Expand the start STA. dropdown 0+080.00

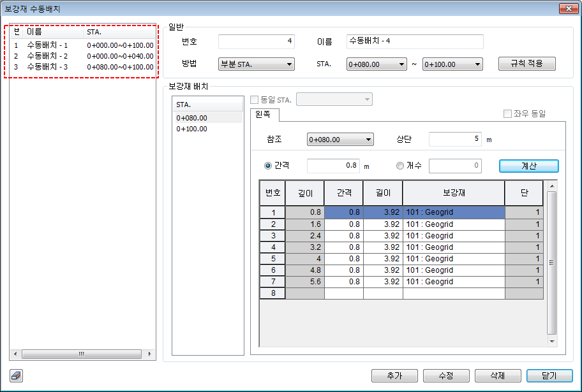click(x=376, y=64)
